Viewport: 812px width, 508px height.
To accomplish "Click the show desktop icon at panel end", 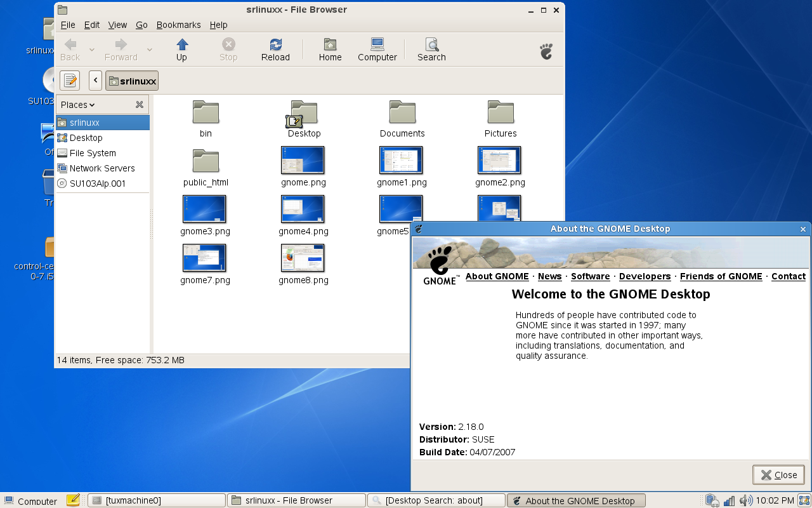I will [804, 500].
